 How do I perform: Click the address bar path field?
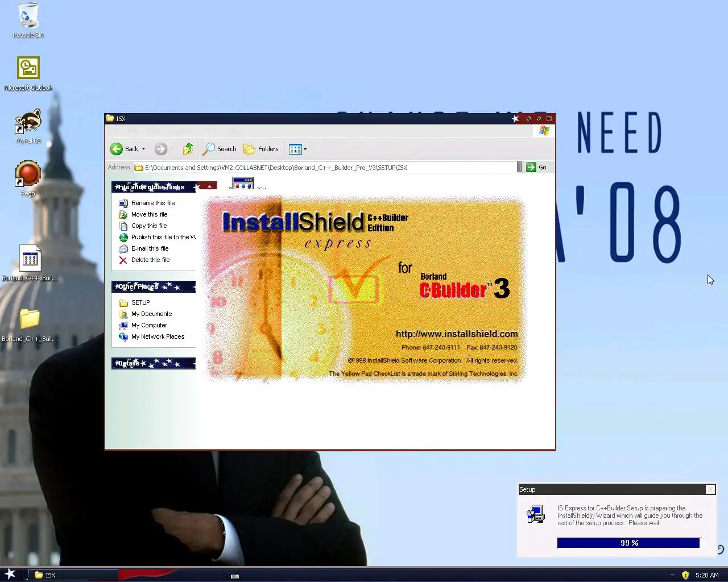(x=325, y=167)
